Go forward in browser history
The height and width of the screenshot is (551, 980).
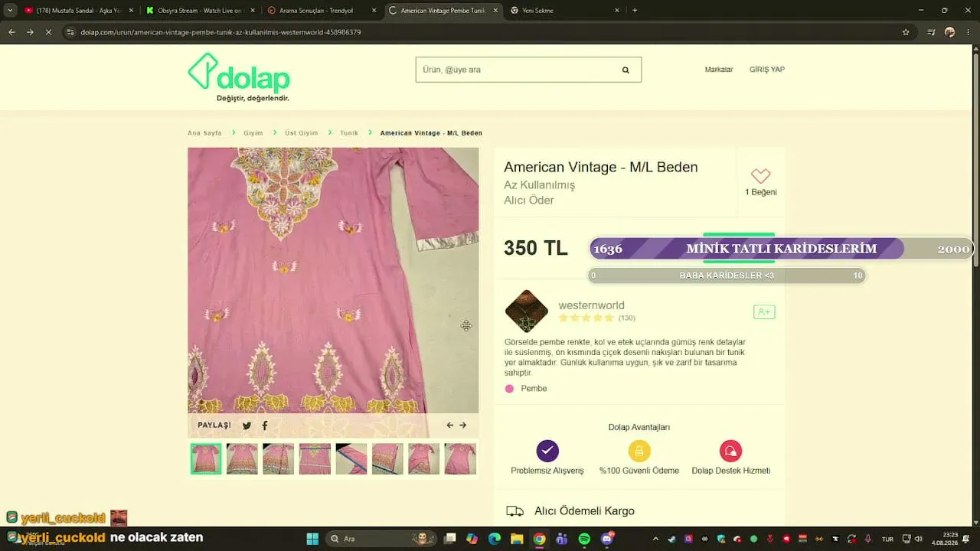click(30, 32)
